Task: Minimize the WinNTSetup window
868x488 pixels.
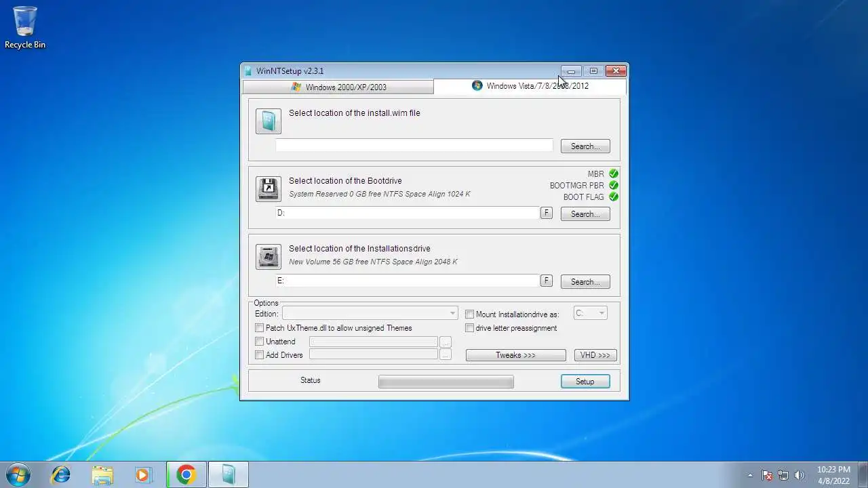Action: pyautogui.click(x=571, y=71)
